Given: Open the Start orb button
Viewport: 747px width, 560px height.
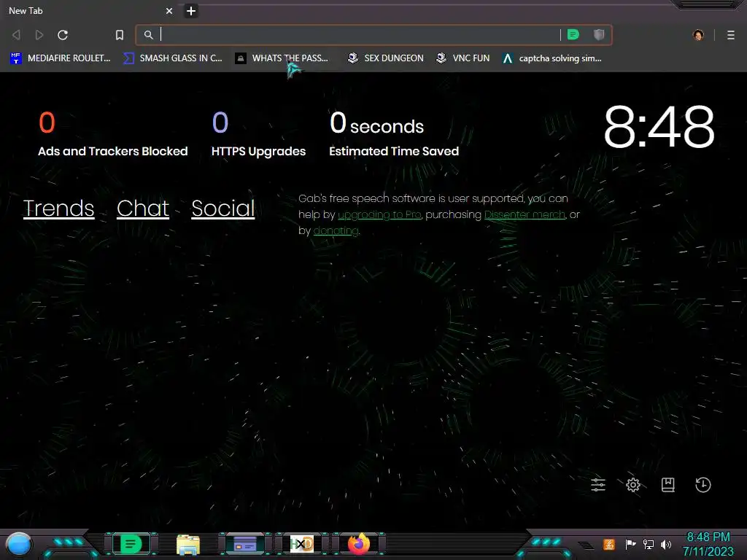Looking at the screenshot, I should (18, 545).
